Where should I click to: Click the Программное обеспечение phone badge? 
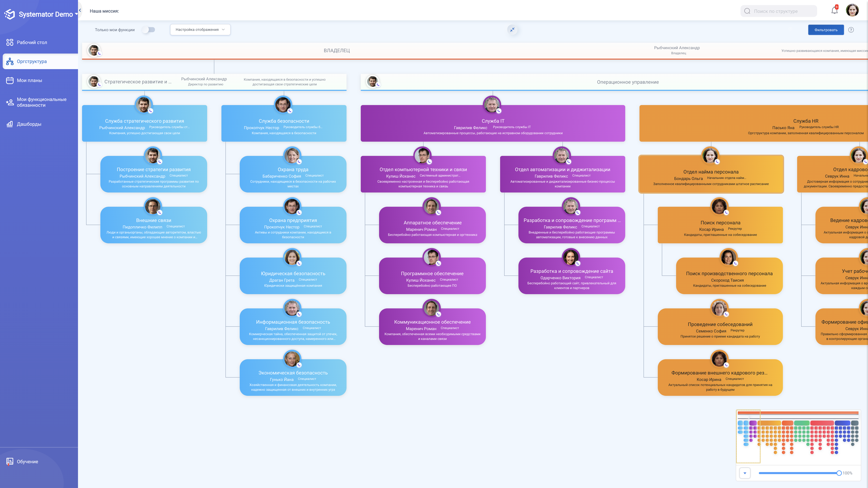(438, 263)
